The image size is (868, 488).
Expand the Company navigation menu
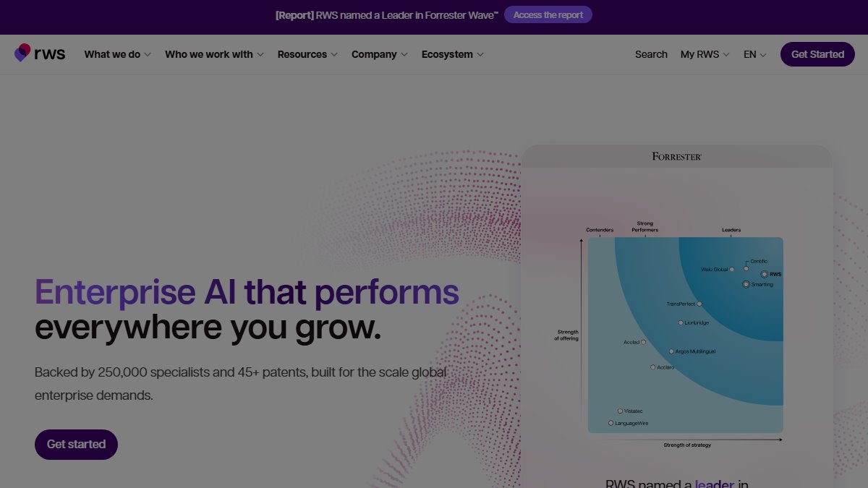click(x=380, y=54)
